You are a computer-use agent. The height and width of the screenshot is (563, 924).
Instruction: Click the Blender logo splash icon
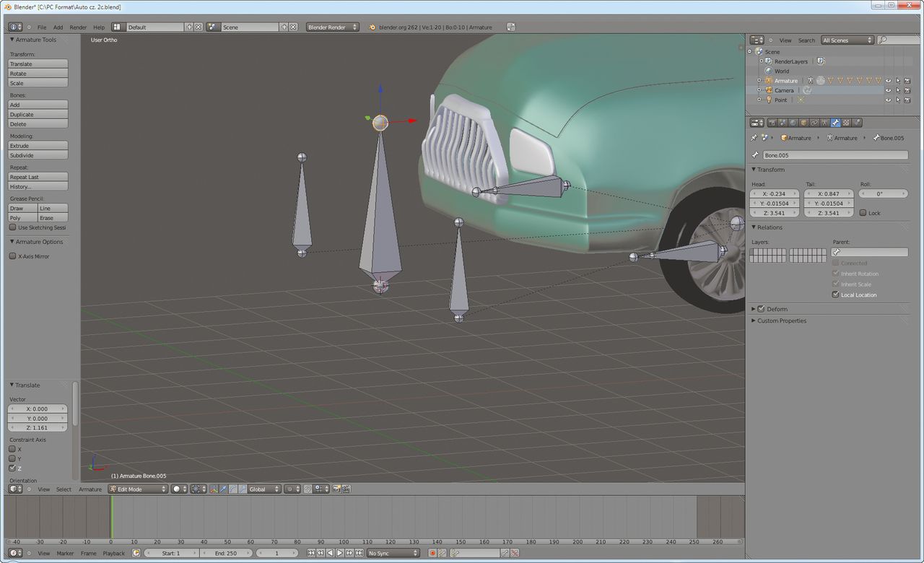[x=372, y=27]
